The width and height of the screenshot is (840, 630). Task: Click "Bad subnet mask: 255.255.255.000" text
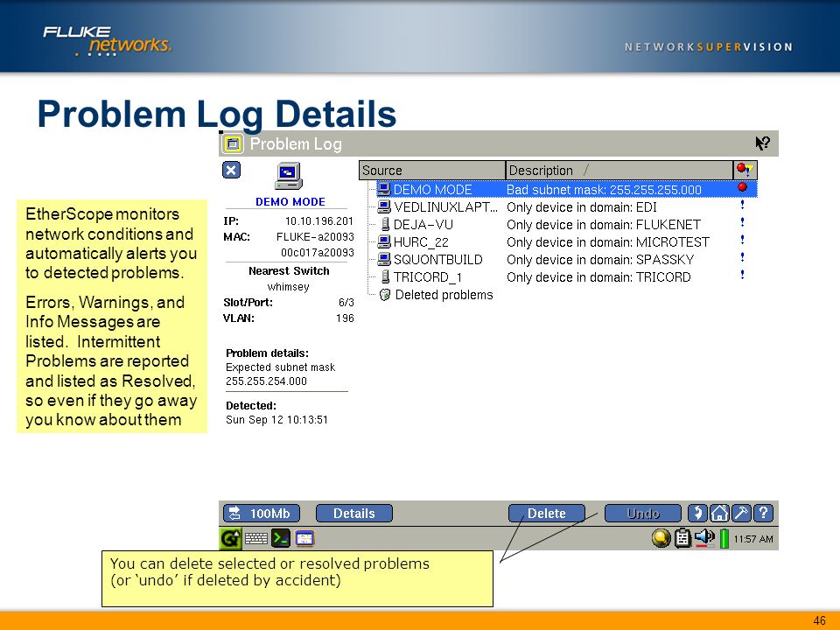604,190
